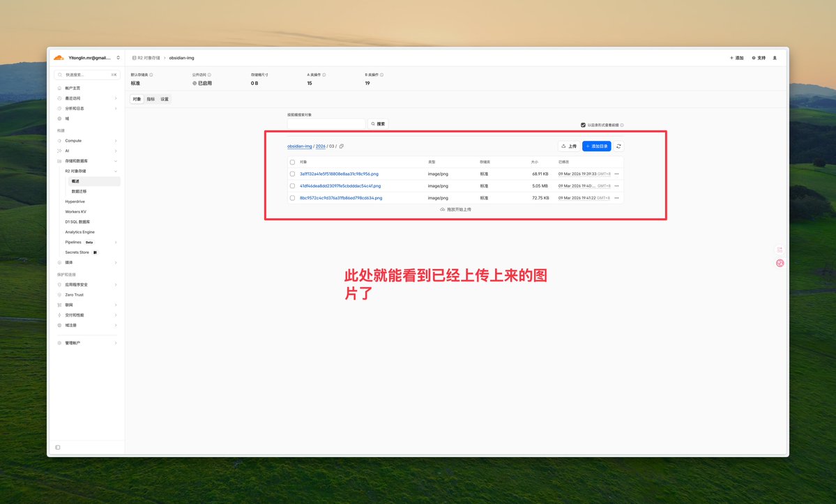
Task: Click the Zero Trust sidebar icon
Action: (59, 295)
